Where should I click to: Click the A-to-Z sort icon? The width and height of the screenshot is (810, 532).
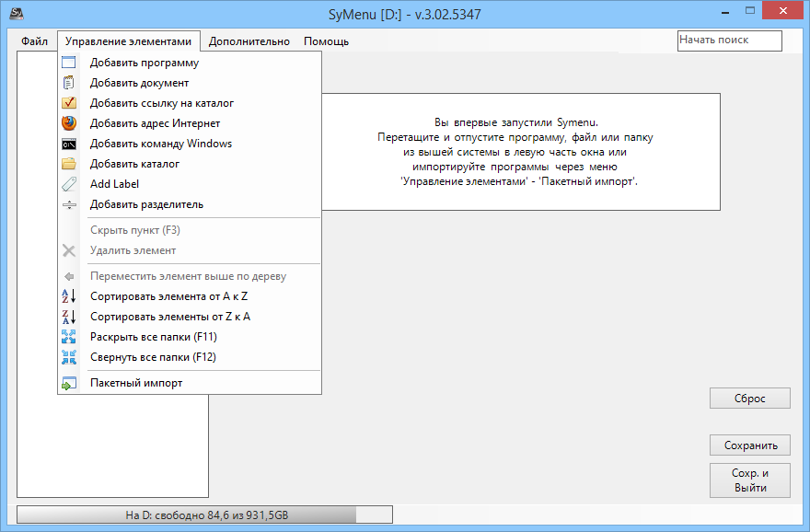click(x=69, y=296)
